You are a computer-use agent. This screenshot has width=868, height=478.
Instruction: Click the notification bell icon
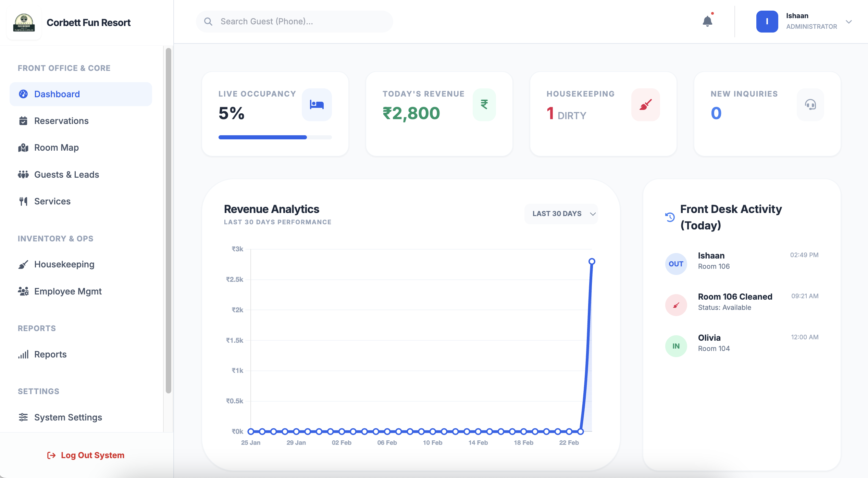tap(707, 21)
